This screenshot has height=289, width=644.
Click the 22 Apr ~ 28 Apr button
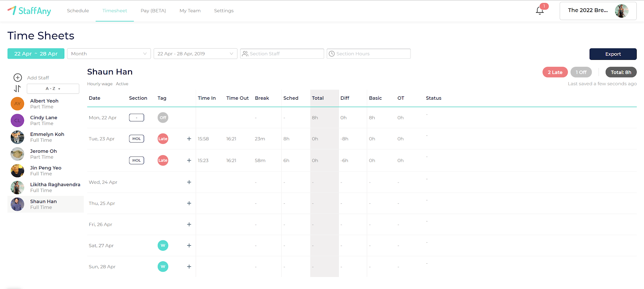click(36, 53)
